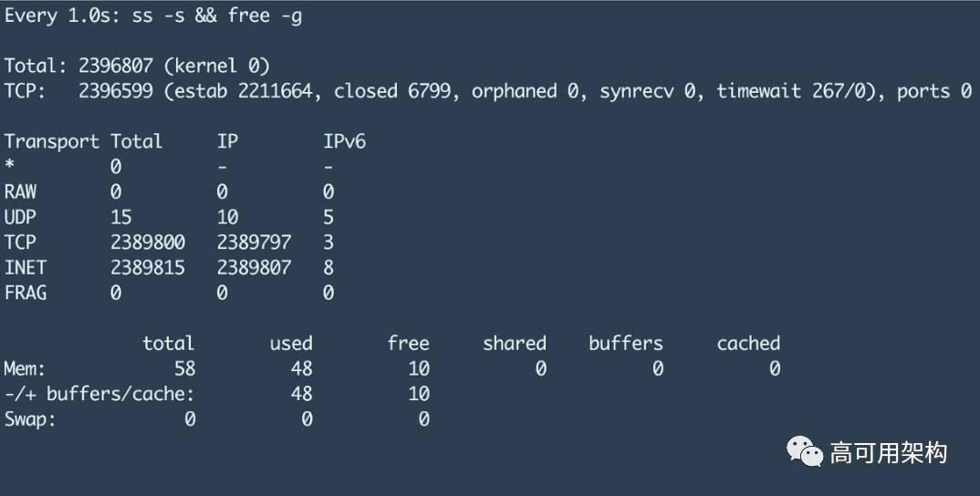This screenshot has height=496, width=980.
Task: Click the '-/+ buffers/cache:' row label
Action: point(99,394)
